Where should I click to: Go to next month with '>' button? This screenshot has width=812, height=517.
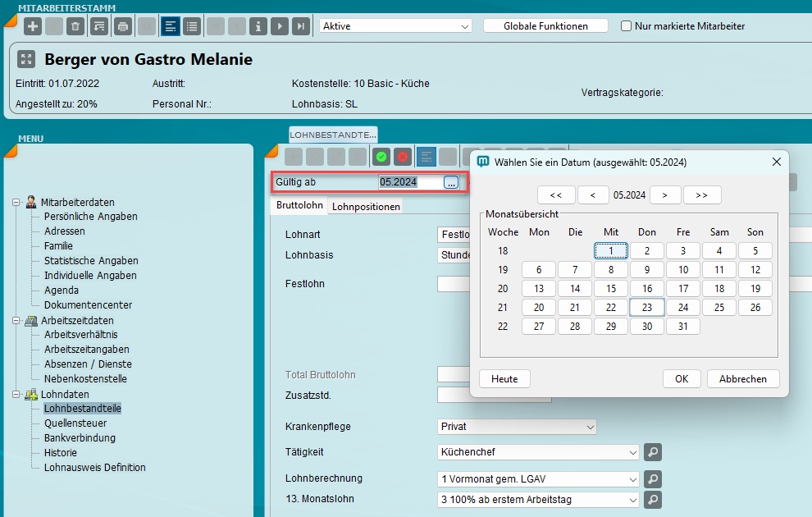tap(665, 195)
